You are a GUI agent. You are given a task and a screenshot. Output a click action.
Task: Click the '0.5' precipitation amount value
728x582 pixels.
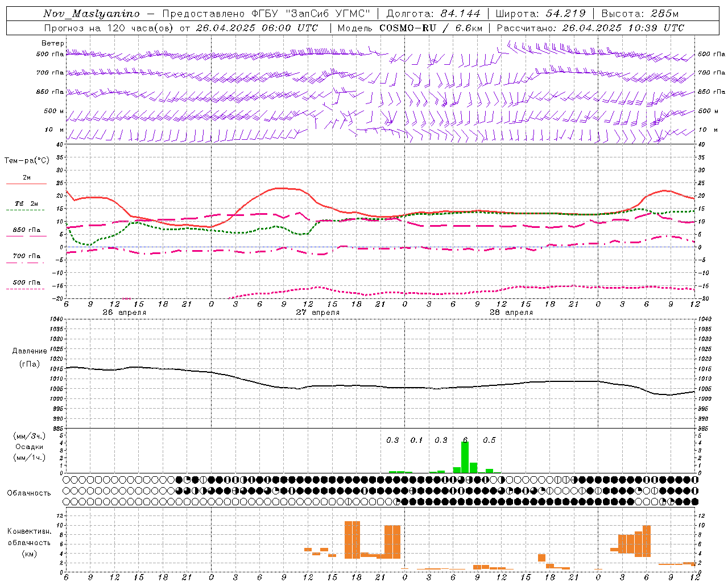[x=489, y=440]
